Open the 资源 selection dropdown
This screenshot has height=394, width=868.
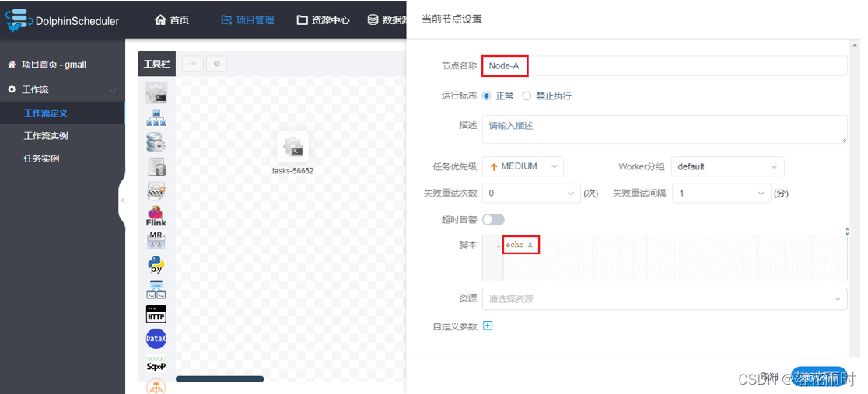(664, 299)
